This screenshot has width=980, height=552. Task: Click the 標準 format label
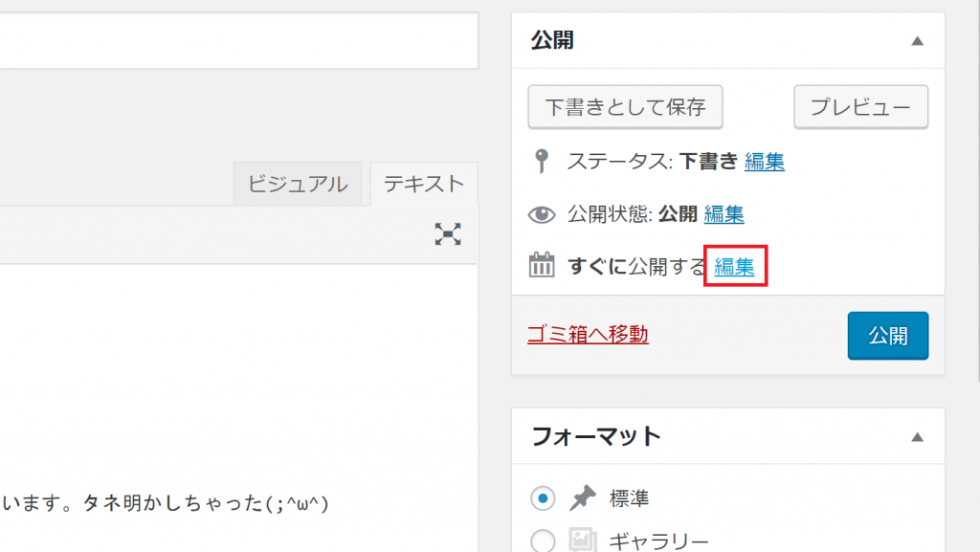pyautogui.click(x=630, y=498)
